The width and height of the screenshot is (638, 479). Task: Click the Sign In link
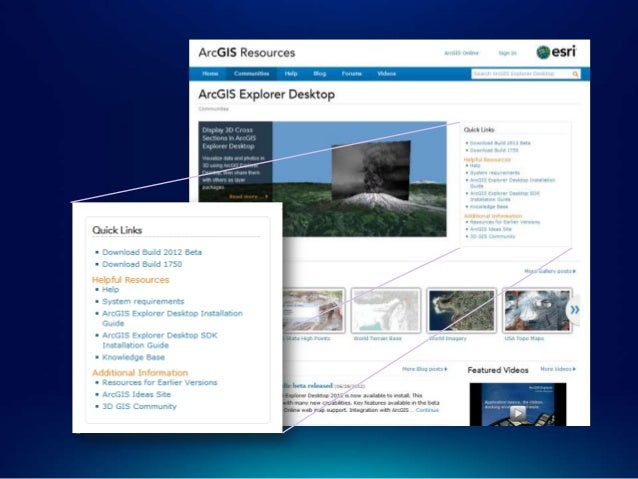pyautogui.click(x=507, y=53)
